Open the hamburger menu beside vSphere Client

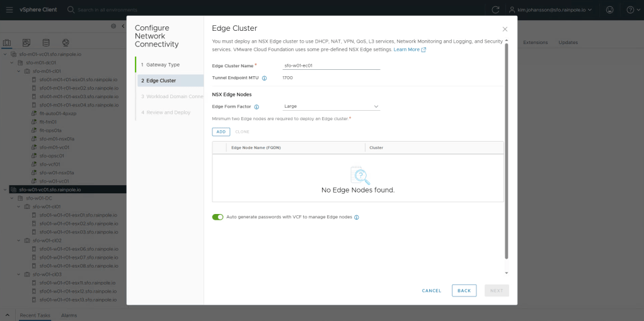coord(9,9)
